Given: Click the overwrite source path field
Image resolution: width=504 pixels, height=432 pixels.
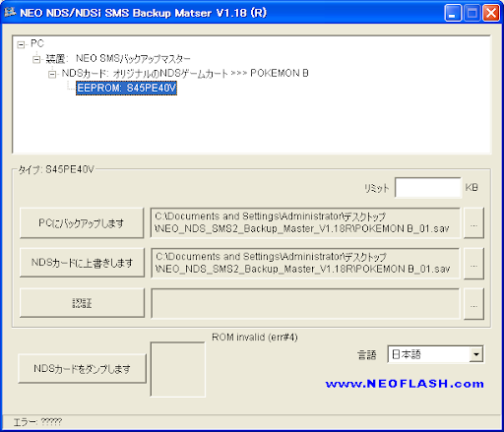Looking at the screenshot, I should point(305,263).
